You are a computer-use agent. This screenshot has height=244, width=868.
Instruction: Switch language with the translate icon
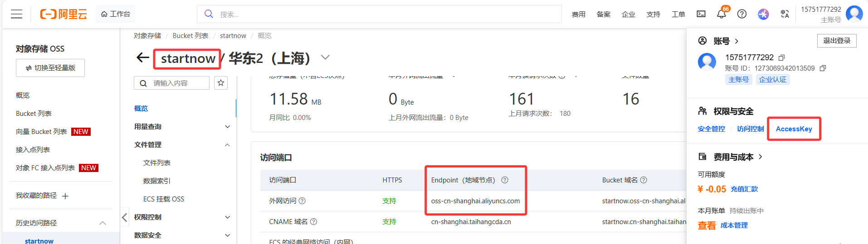pos(785,14)
